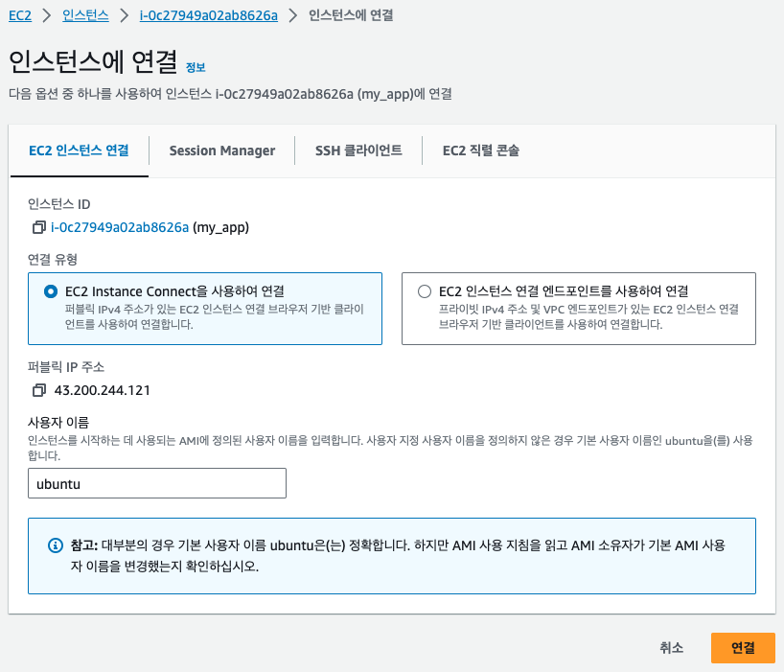The height and width of the screenshot is (672, 784).
Task: Click the info icon in the 참고 notice box
Action: pyautogui.click(x=55, y=545)
